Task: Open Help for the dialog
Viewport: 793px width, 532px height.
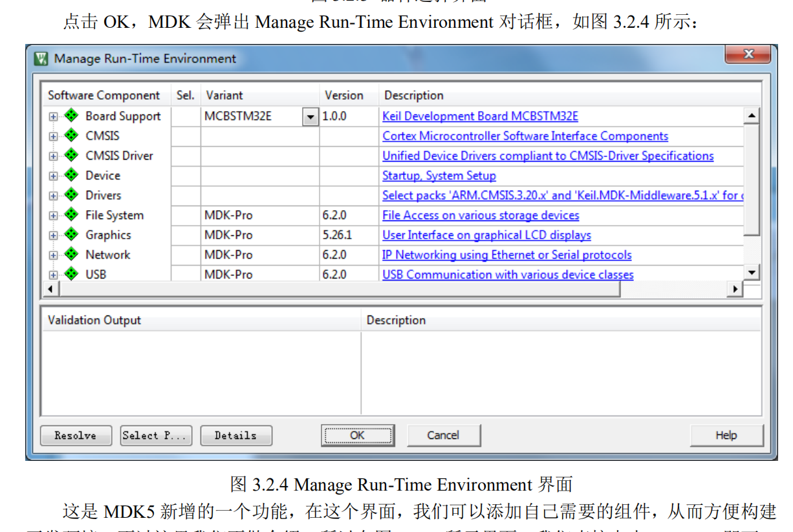Action: coord(726,436)
